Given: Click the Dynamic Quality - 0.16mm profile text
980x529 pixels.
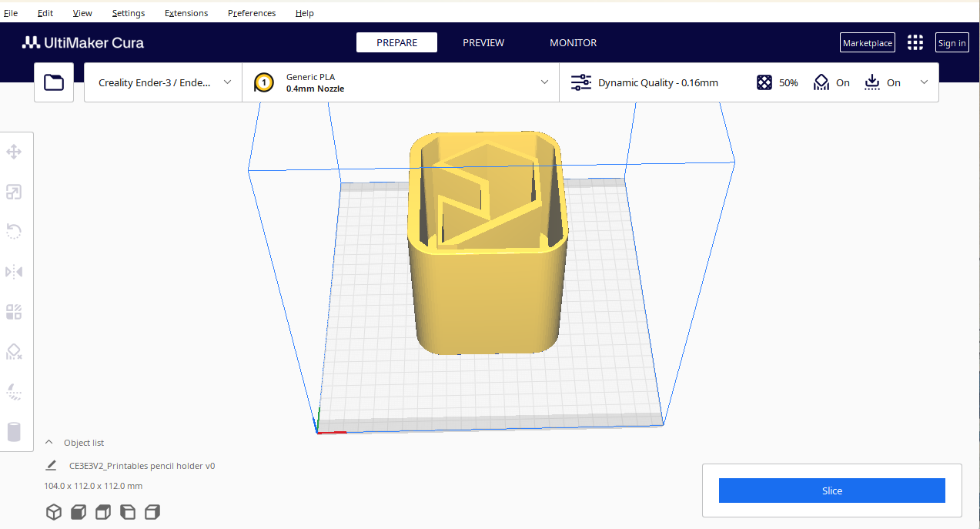Looking at the screenshot, I should tap(658, 82).
